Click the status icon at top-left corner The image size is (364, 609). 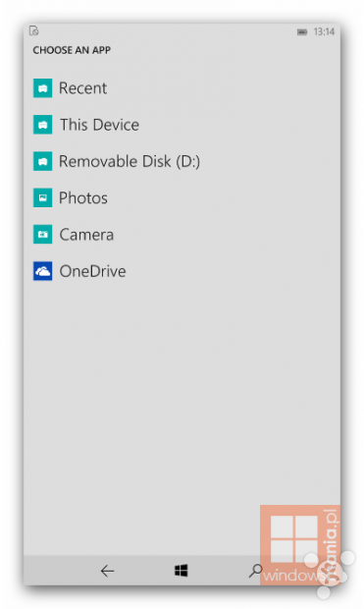(x=34, y=30)
